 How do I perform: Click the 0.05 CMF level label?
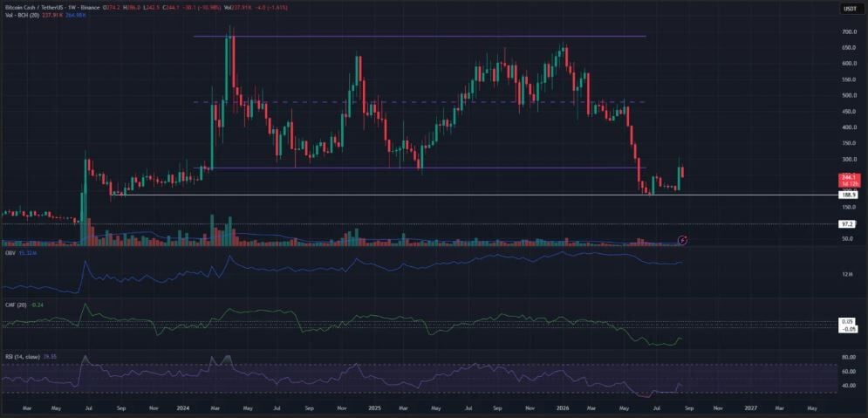point(848,321)
